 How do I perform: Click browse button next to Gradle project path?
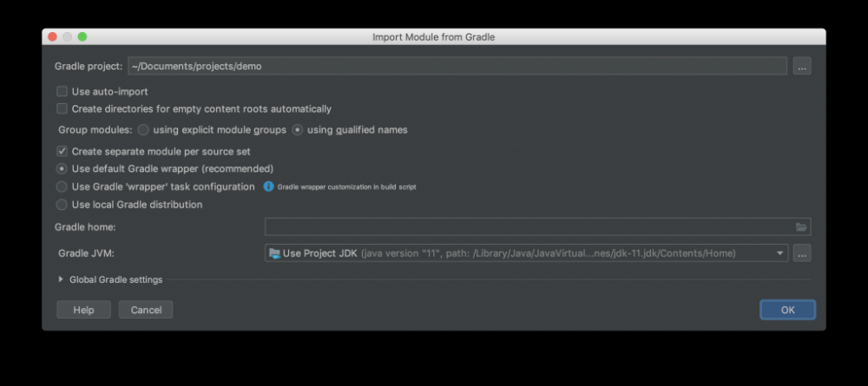click(x=801, y=66)
